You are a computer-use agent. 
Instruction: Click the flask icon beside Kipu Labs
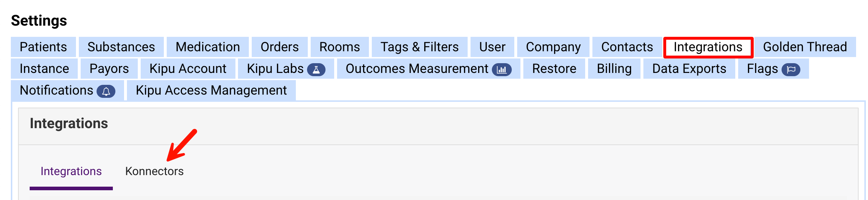coord(316,69)
